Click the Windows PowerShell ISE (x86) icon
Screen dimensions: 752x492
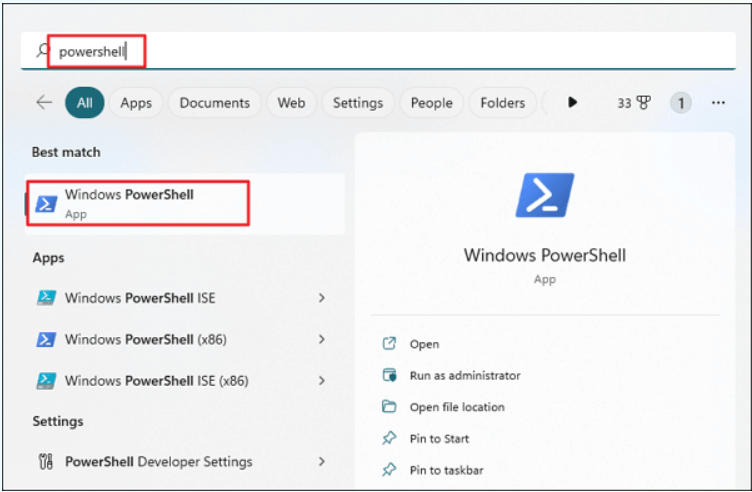tap(47, 381)
